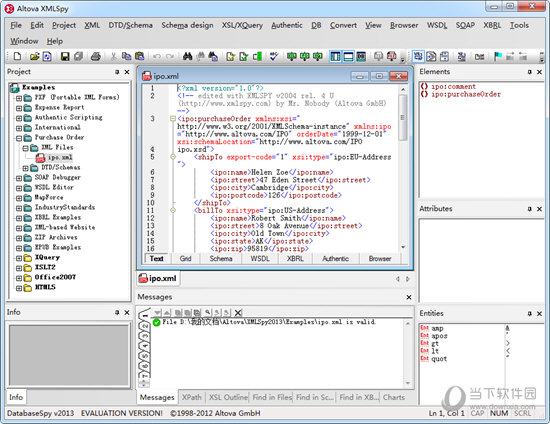Switch to Grid view tab

click(185, 258)
